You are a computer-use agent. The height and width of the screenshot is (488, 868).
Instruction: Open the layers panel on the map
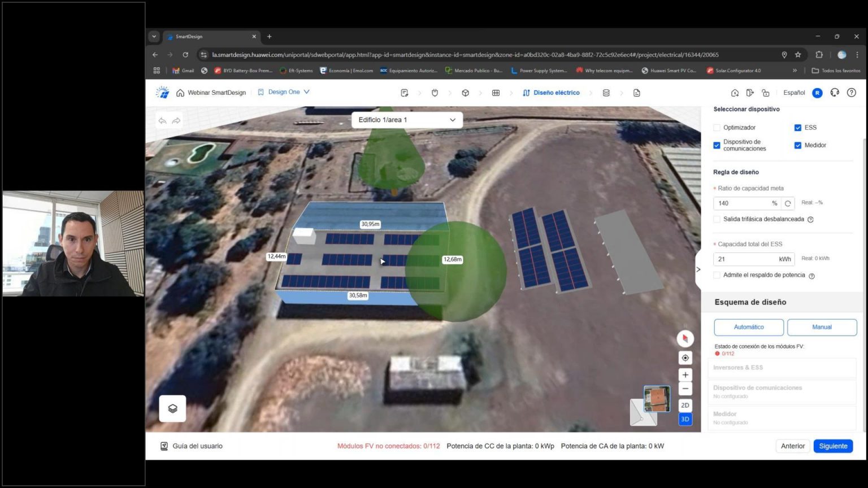tap(172, 408)
